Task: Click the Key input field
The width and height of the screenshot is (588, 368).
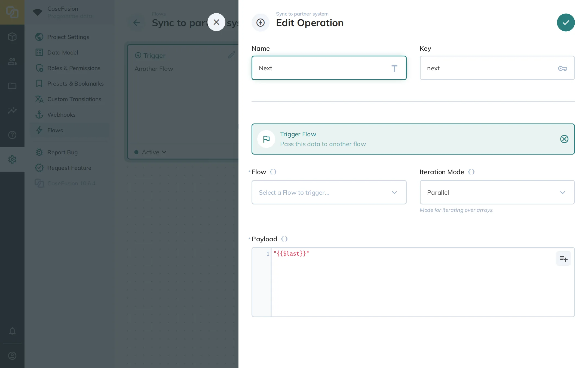Action: (x=497, y=68)
